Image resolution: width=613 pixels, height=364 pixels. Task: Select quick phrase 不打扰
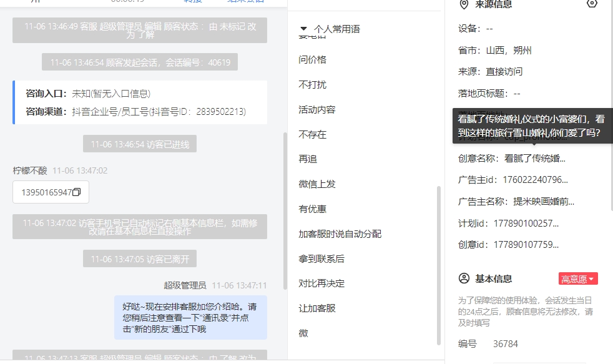pos(312,84)
